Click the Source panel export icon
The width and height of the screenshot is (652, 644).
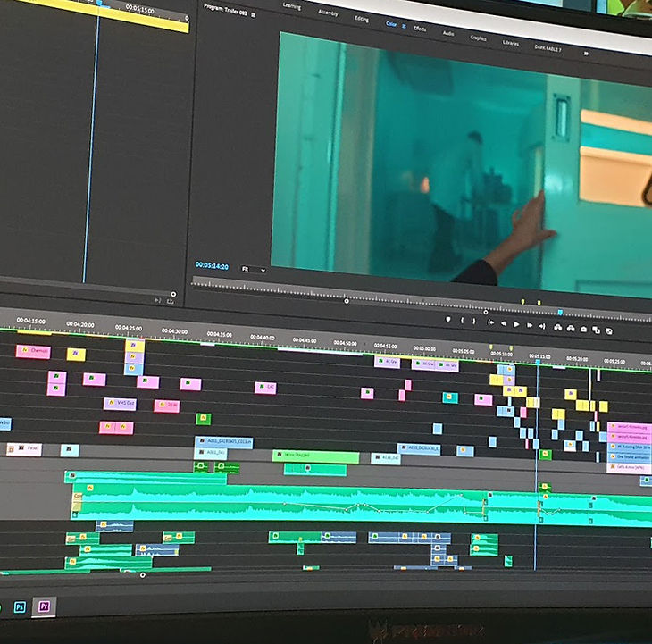pos(171,301)
